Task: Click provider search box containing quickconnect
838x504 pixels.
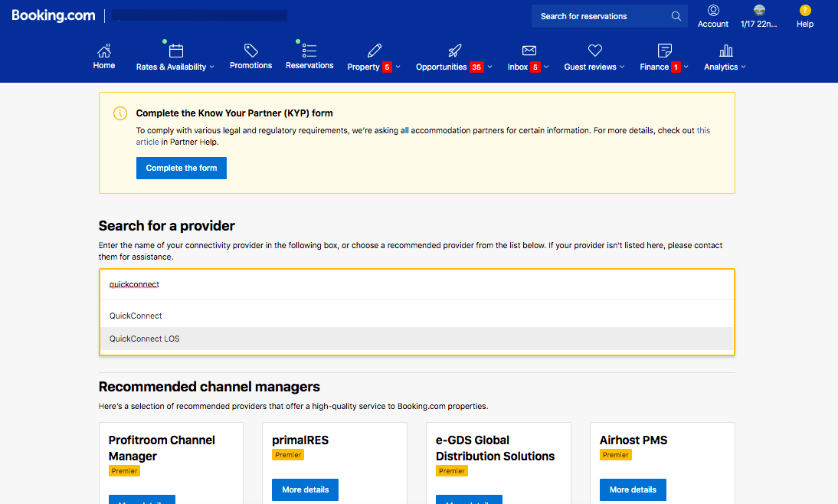Action: tap(417, 284)
